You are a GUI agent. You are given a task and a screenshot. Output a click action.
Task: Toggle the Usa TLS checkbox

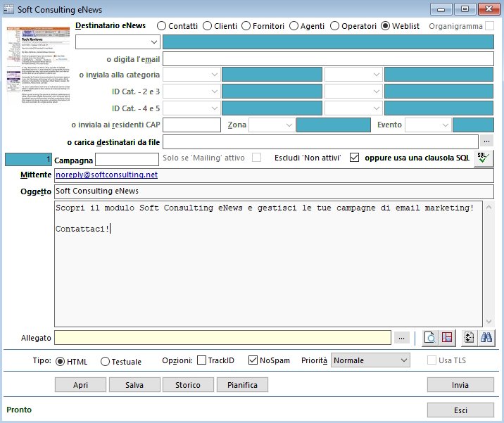[x=431, y=360]
